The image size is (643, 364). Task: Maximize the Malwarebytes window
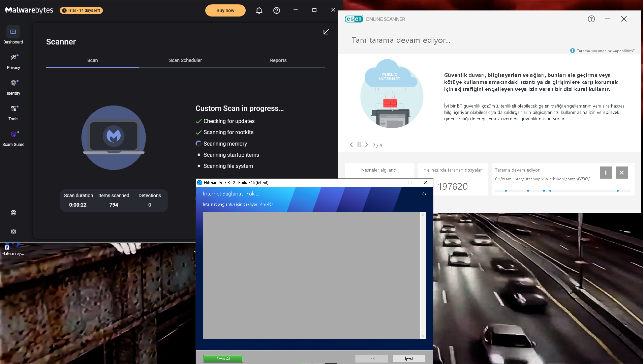(314, 10)
